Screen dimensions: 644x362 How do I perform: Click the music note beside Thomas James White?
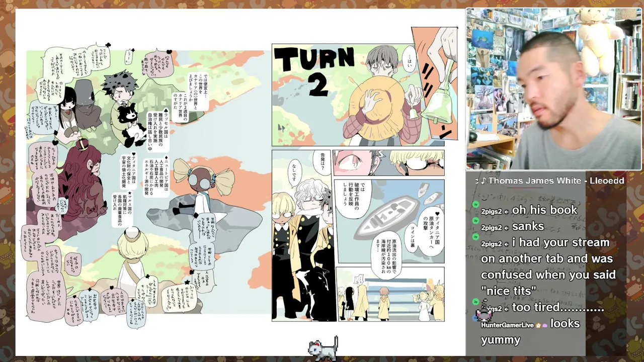[483, 181]
